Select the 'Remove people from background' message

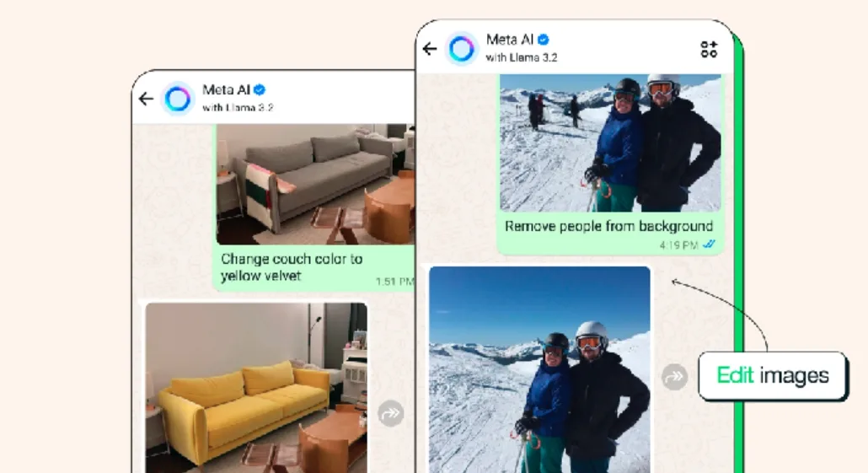pyautogui.click(x=608, y=226)
